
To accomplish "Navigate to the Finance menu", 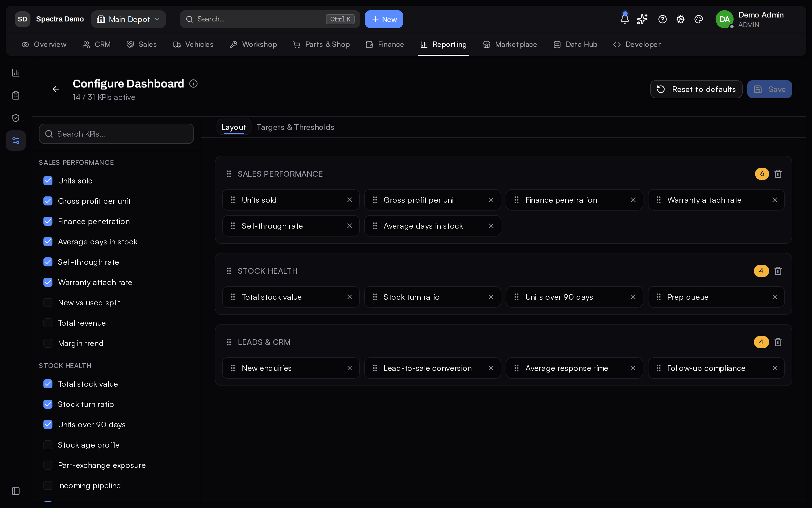I will (x=385, y=44).
